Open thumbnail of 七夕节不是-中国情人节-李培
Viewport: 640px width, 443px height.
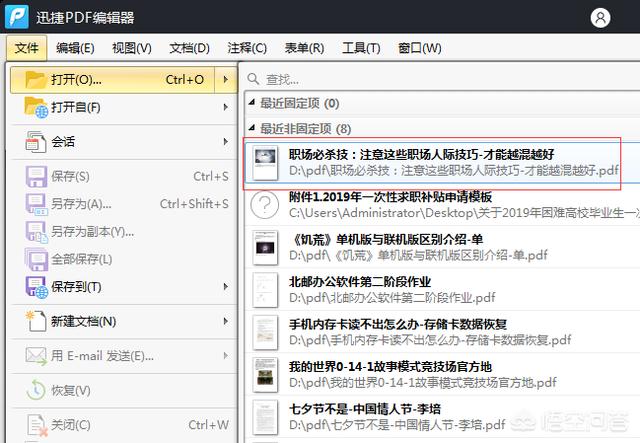[265, 417]
